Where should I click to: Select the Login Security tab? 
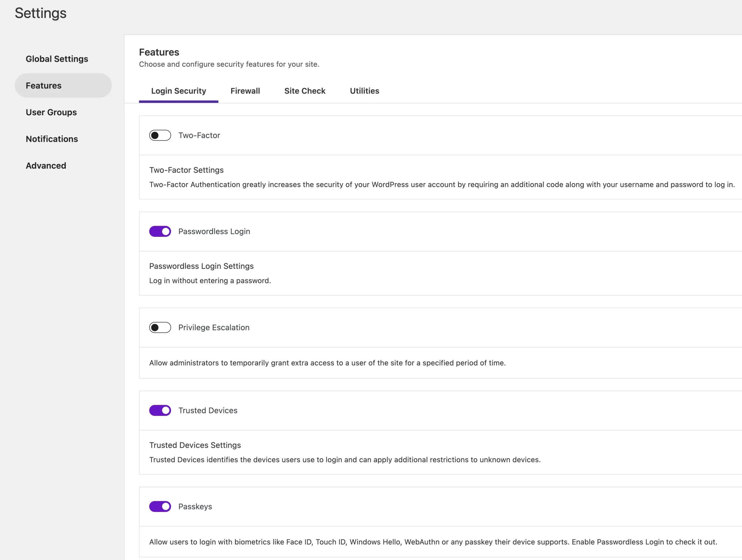pyautogui.click(x=179, y=91)
